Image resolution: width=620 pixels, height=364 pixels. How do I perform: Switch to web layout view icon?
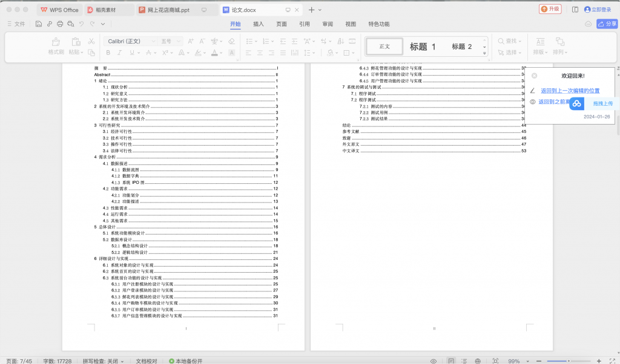click(478, 361)
